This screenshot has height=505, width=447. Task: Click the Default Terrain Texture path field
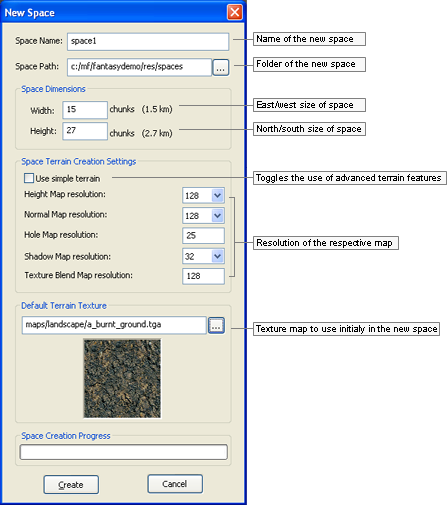point(114,325)
